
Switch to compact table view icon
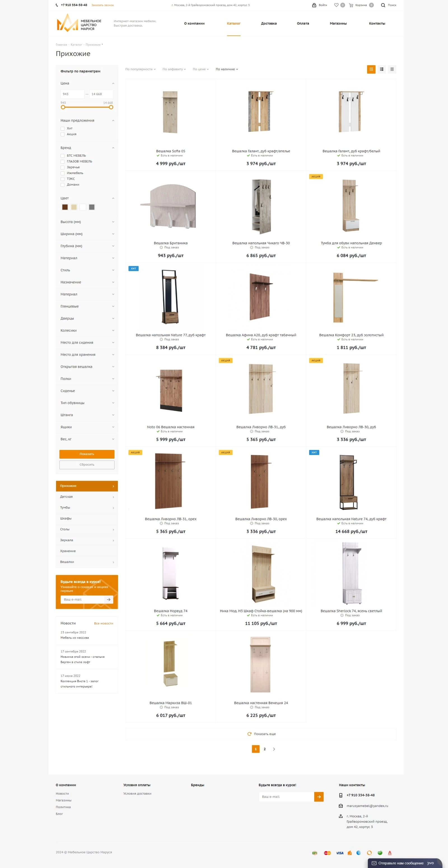tap(392, 69)
